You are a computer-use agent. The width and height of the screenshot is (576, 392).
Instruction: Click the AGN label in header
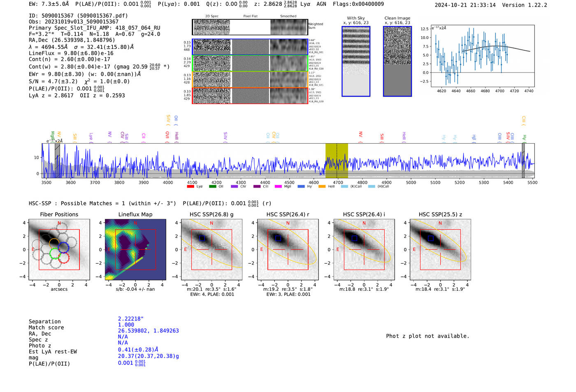[x=321, y=4]
